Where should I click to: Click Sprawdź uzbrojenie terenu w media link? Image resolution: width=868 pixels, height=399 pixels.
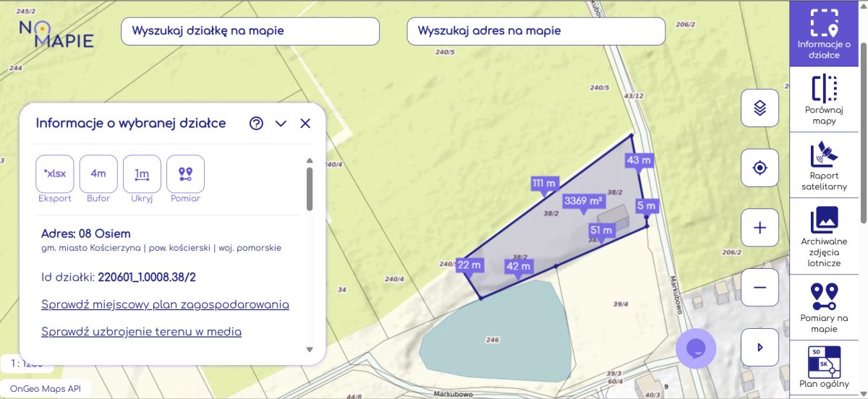tap(141, 332)
